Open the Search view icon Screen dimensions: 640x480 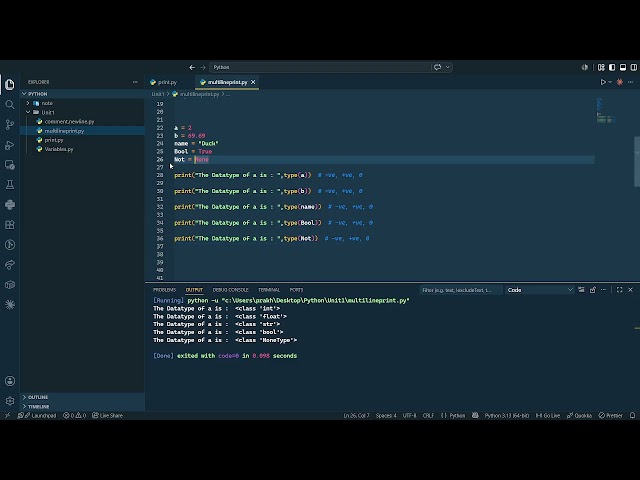10,104
